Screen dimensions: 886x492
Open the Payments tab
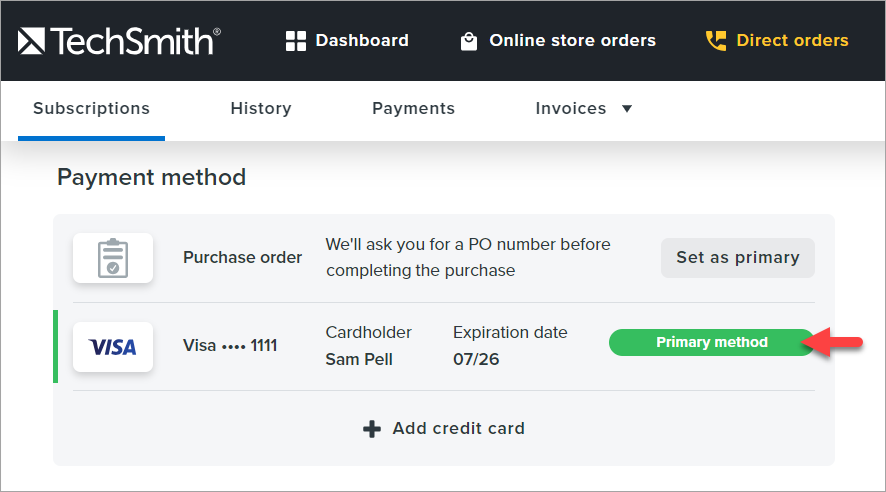[x=414, y=108]
